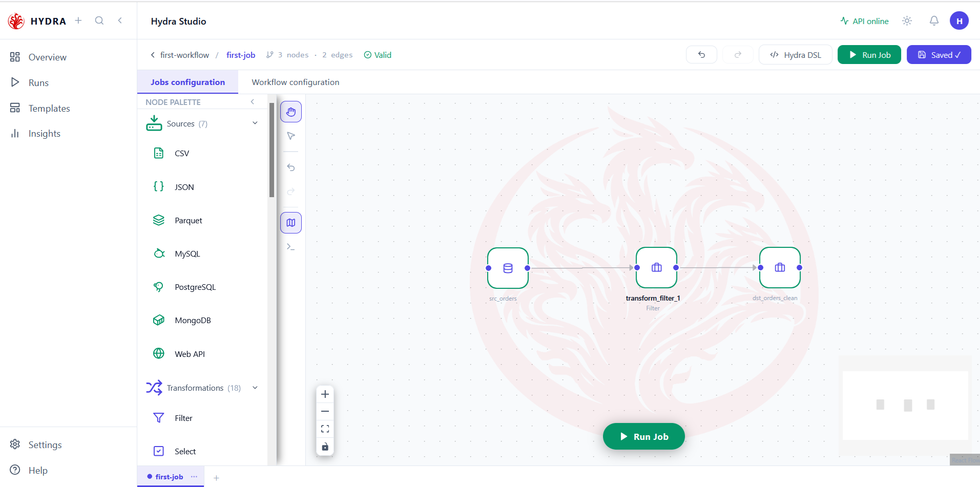
Task: Click the header redo button
Action: pos(738,55)
